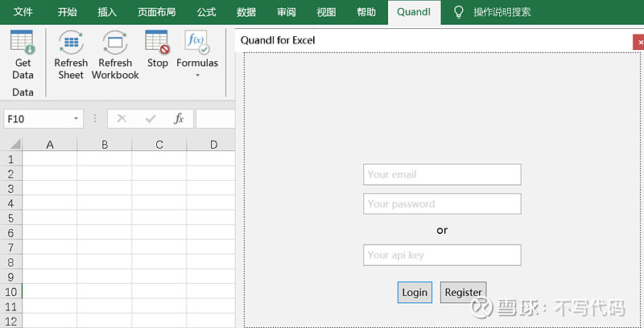Screen dimensions: 644x328
Task: Click the 操作说明搜索 search box
Action: pos(502,12)
